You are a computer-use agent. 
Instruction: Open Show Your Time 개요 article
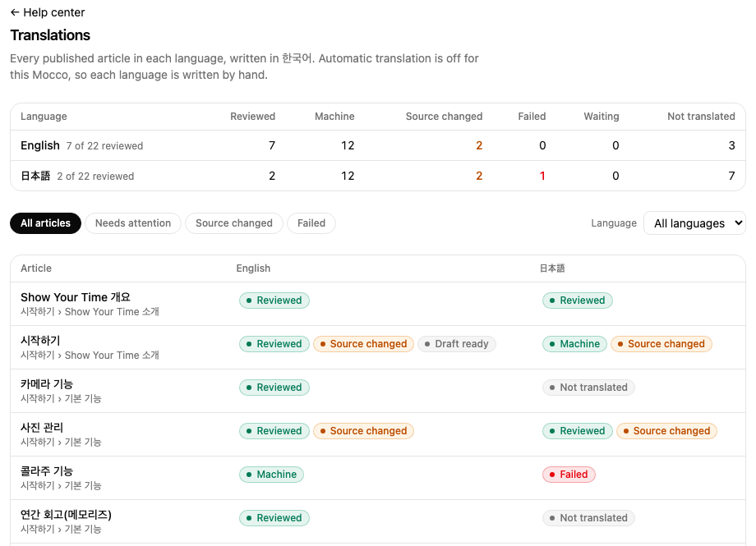click(x=76, y=297)
